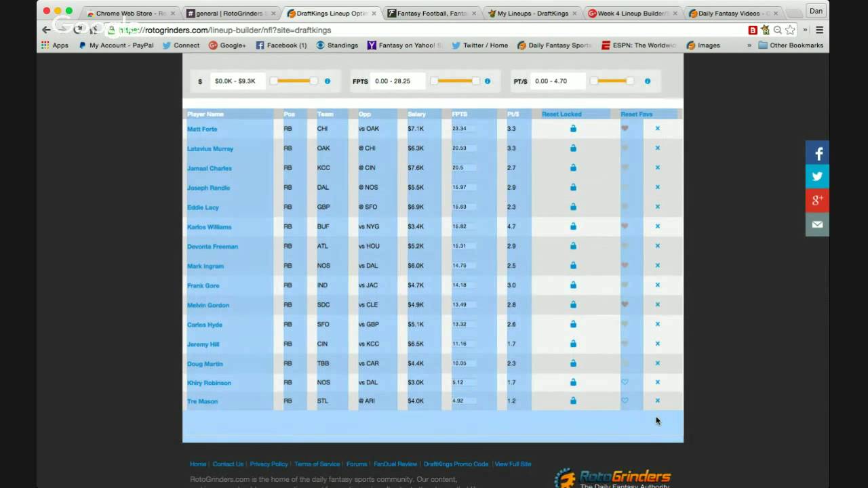Open FPTS filter info icon
Viewport: 868px width, 488px height.
(487, 81)
